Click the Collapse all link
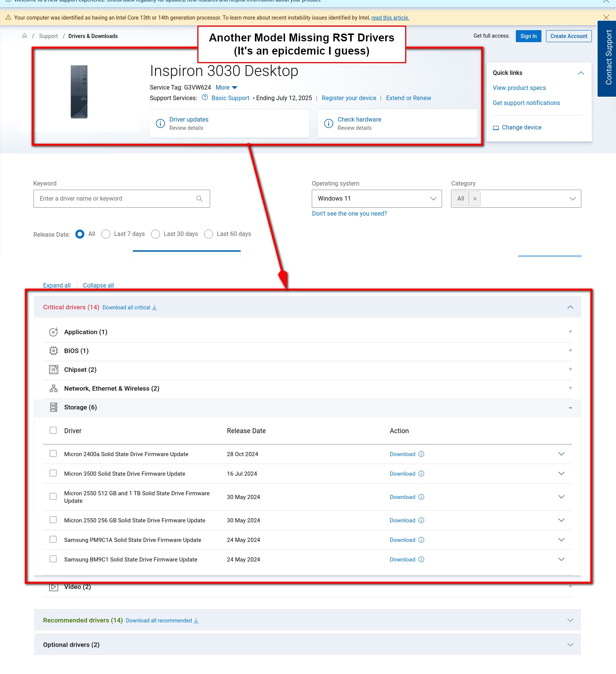616x674 pixels. pos(98,285)
